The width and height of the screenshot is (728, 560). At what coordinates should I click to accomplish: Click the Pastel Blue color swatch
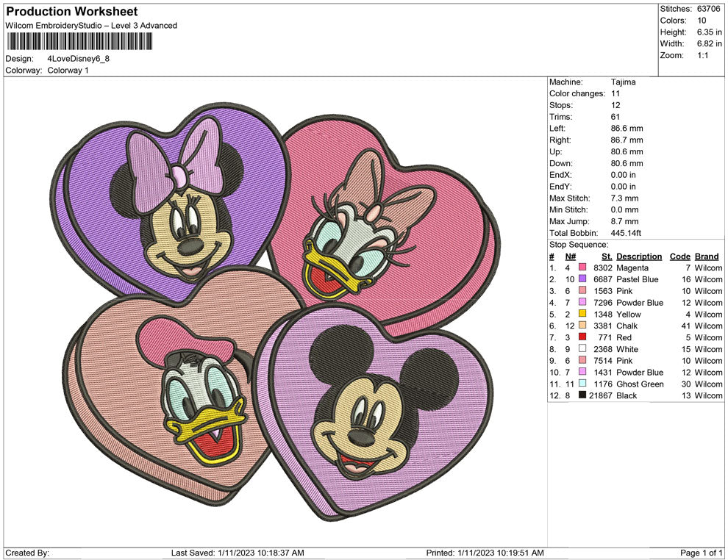tap(582, 279)
